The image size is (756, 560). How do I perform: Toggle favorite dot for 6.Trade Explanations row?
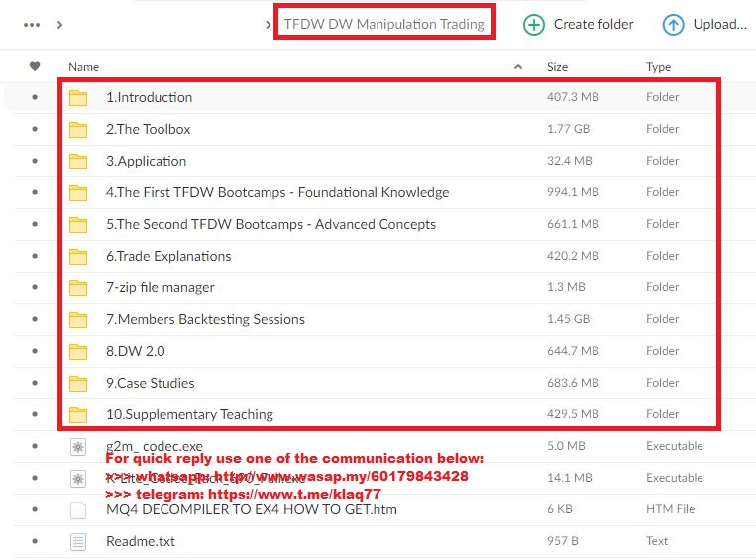point(35,256)
